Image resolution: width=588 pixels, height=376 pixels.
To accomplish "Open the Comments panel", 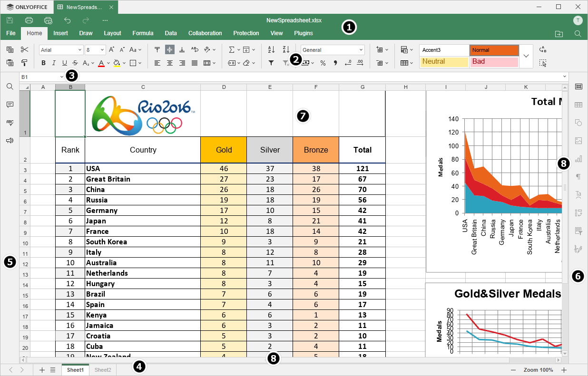I will (x=10, y=104).
